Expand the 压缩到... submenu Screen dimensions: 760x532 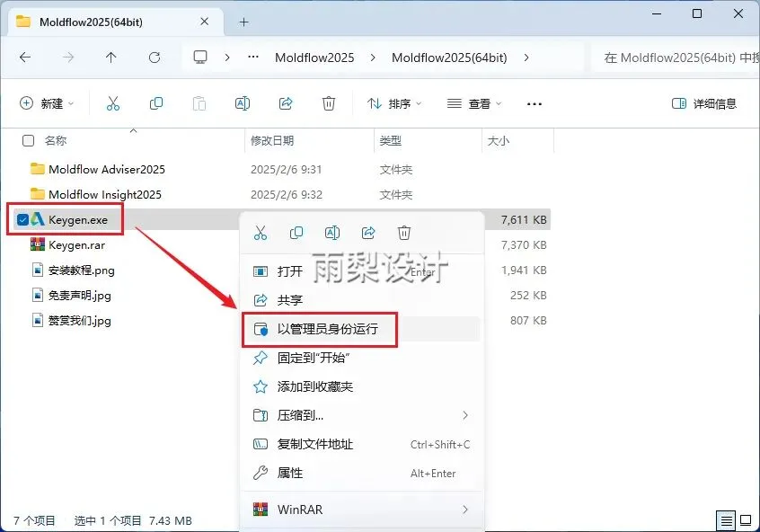coord(464,415)
